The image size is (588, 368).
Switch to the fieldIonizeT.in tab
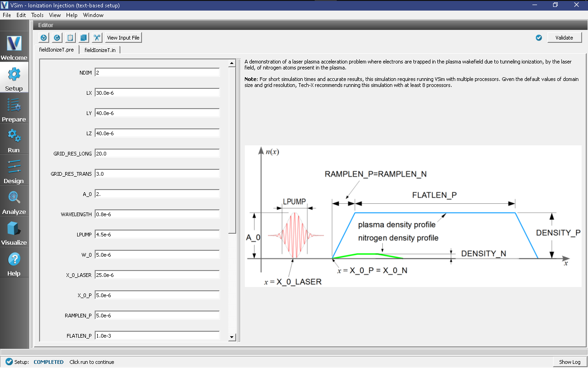coord(100,50)
